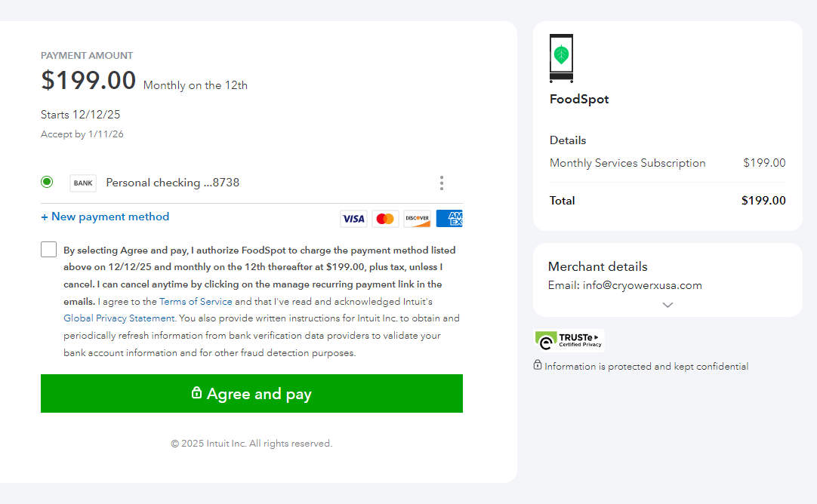Check the authorization agreement checkbox

pos(49,250)
